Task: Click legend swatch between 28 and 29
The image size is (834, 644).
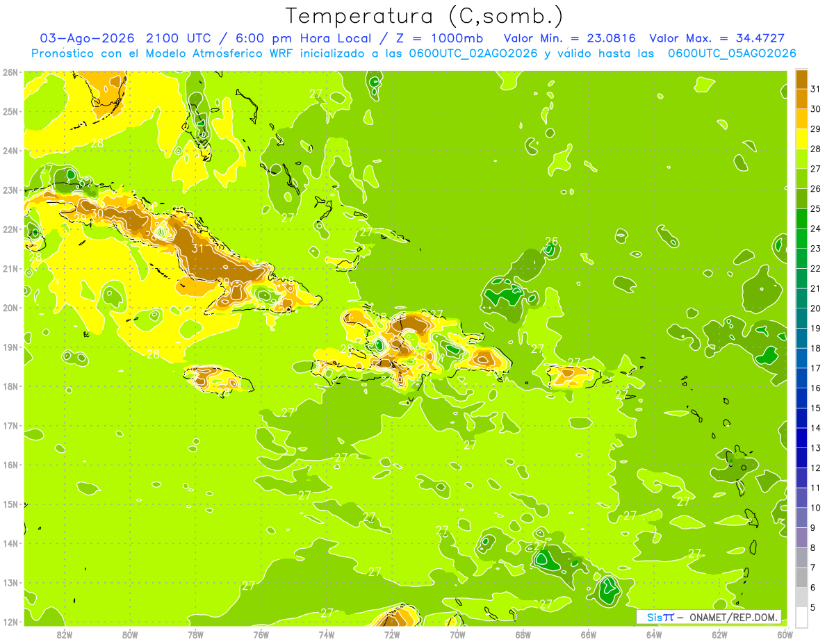Action: (801, 139)
